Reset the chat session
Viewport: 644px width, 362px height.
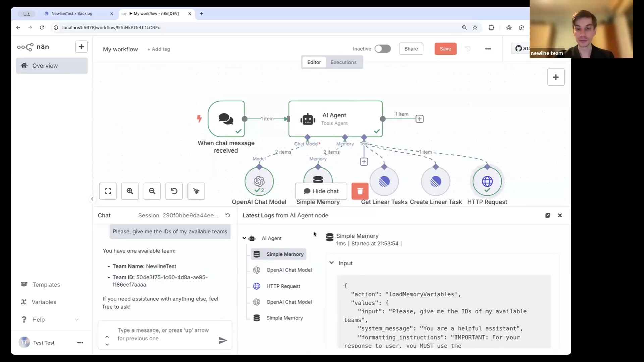point(228,215)
